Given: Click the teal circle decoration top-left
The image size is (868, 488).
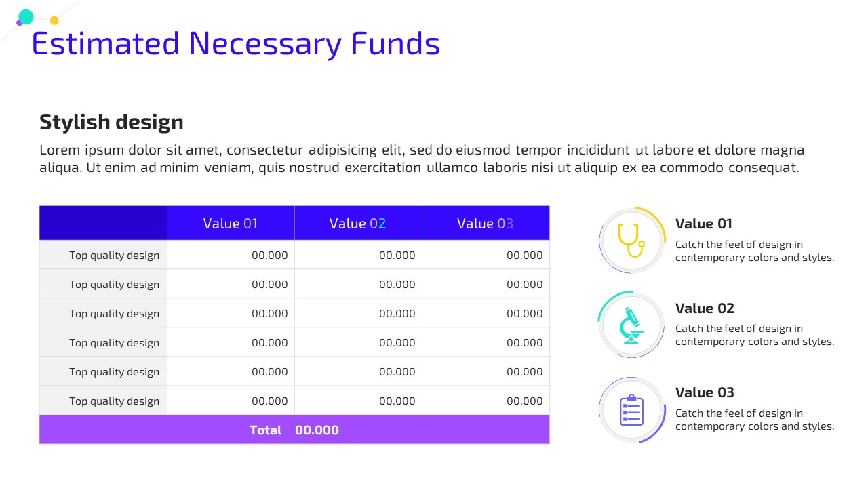Looking at the screenshot, I should click(26, 17).
